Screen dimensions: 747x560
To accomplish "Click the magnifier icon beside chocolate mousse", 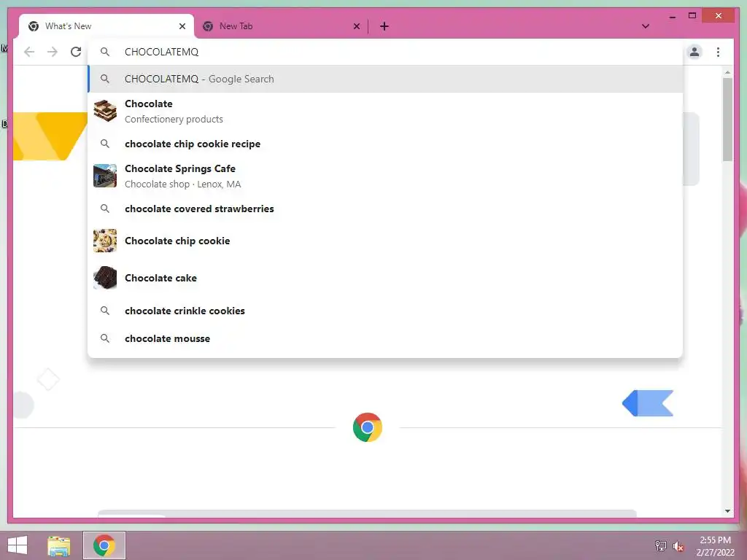I will pos(105,338).
